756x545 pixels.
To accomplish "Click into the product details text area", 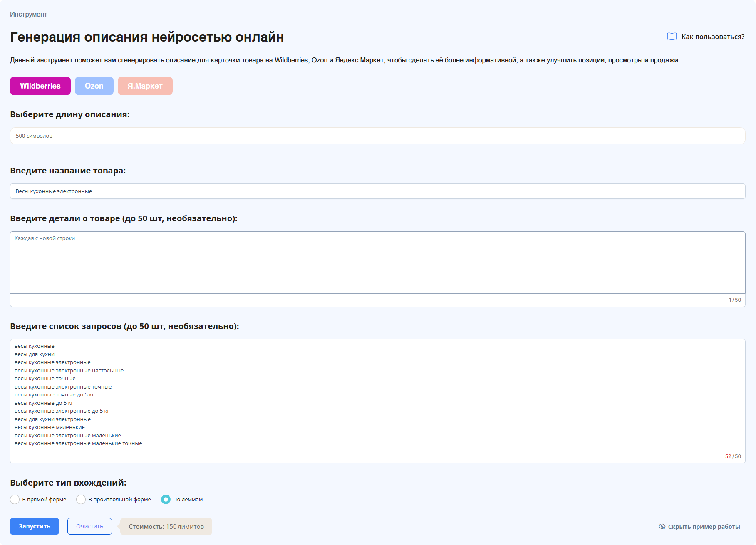I will [377, 263].
